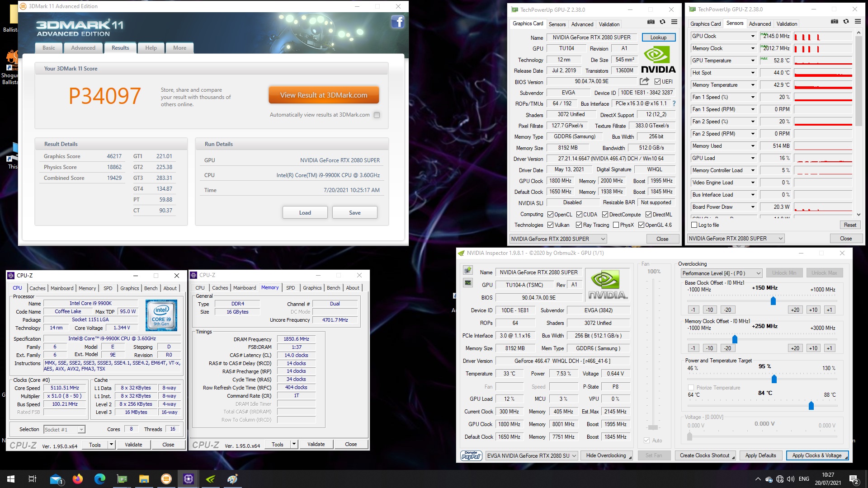Take screenshot in GPU-Z Graphics Card window
This screenshot has height=488, width=868.
(x=651, y=22)
